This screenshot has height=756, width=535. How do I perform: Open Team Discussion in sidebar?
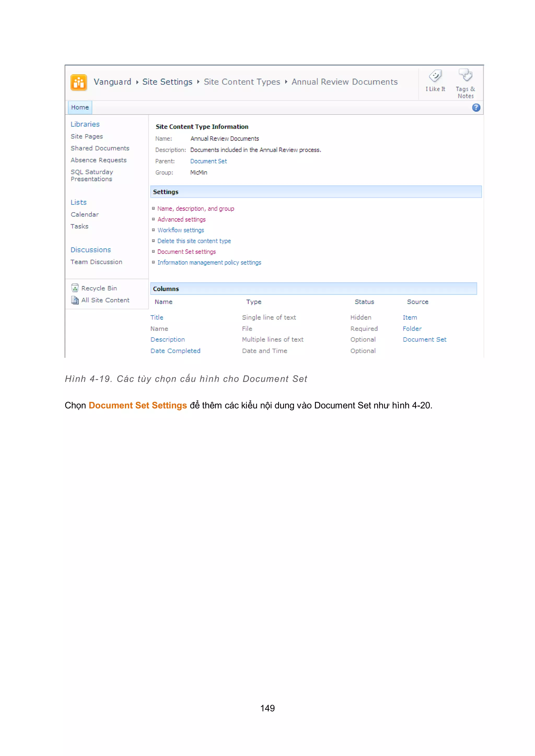click(x=96, y=262)
